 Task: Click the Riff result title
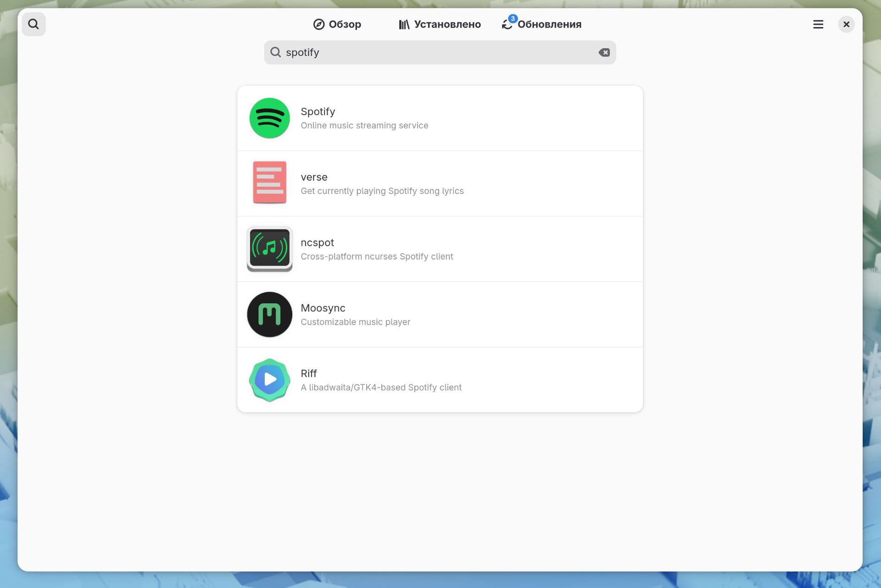(x=309, y=373)
